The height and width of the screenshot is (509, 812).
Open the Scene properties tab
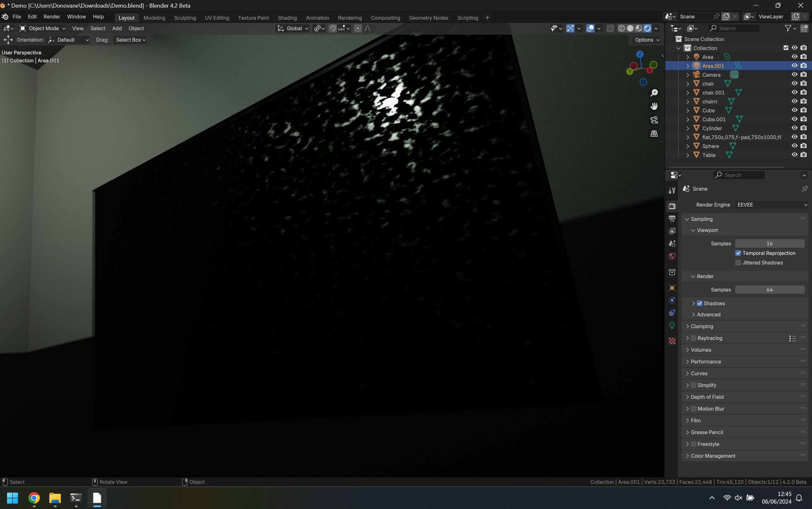pos(672,244)
